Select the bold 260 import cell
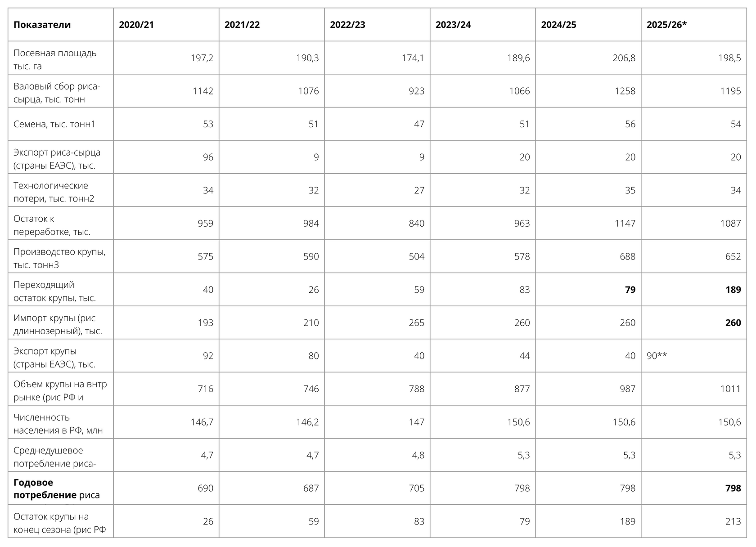Screen dimensions: 756x547 pyautogui.click(x=733, y=323)
